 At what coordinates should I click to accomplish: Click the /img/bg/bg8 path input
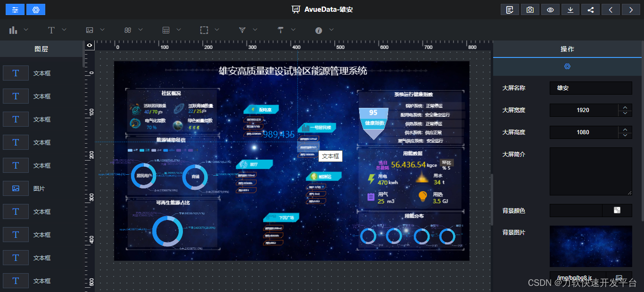click(578, 278)
